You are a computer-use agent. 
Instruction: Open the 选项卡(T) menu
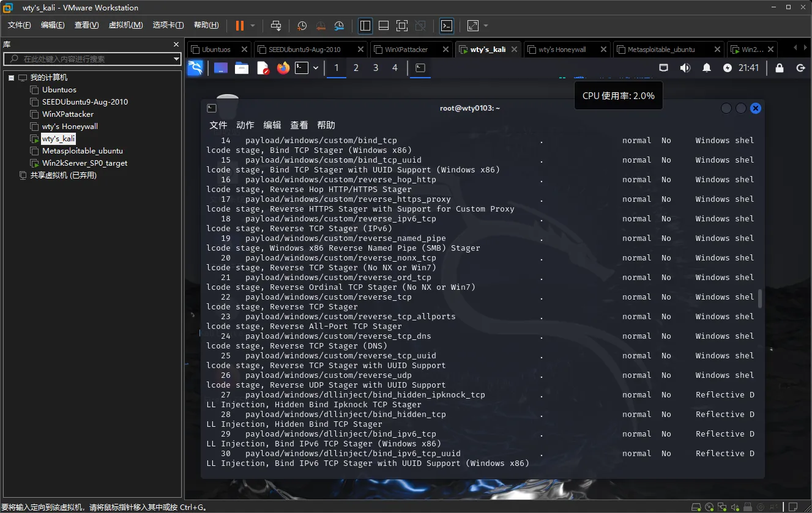click(x=168, y=25)
